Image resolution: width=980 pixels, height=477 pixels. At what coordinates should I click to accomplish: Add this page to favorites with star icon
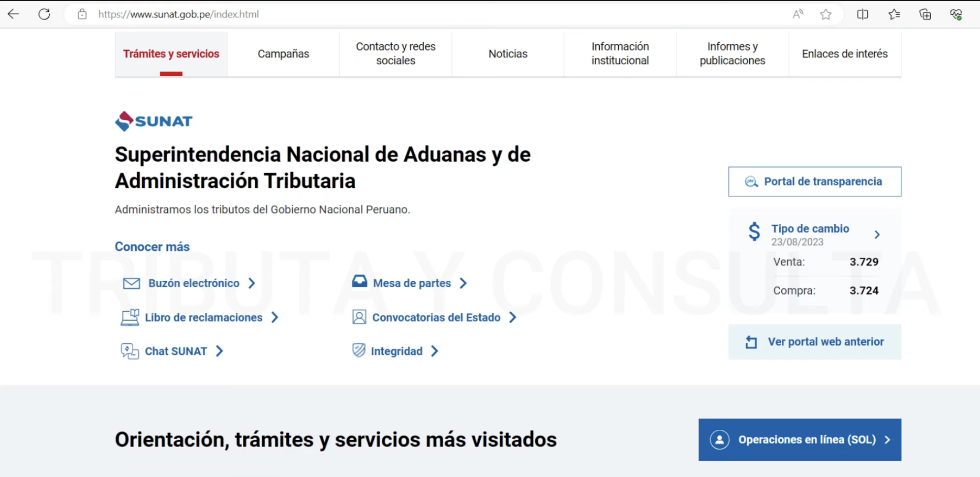click(826, 14)
